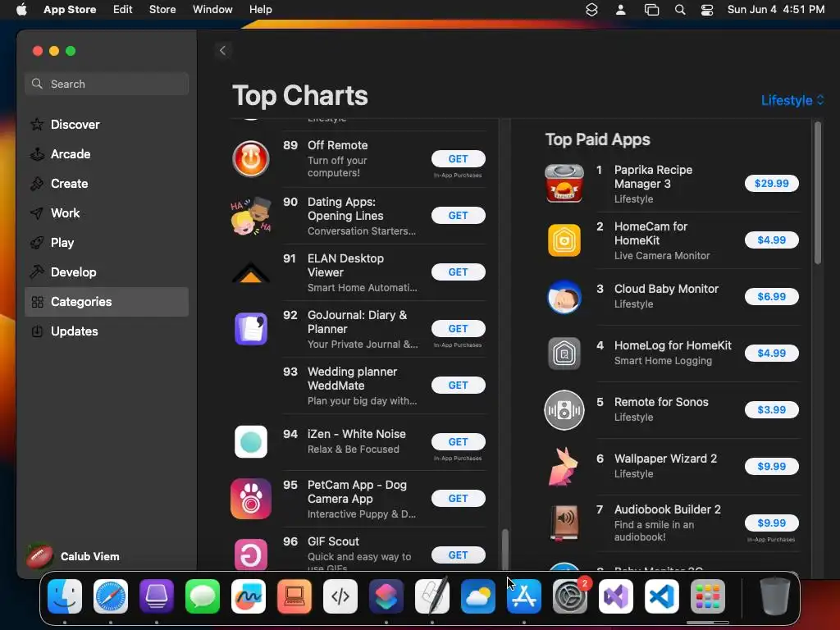Select Discover in the sidebar
840x630 pixels.
(x=107, y=125)
